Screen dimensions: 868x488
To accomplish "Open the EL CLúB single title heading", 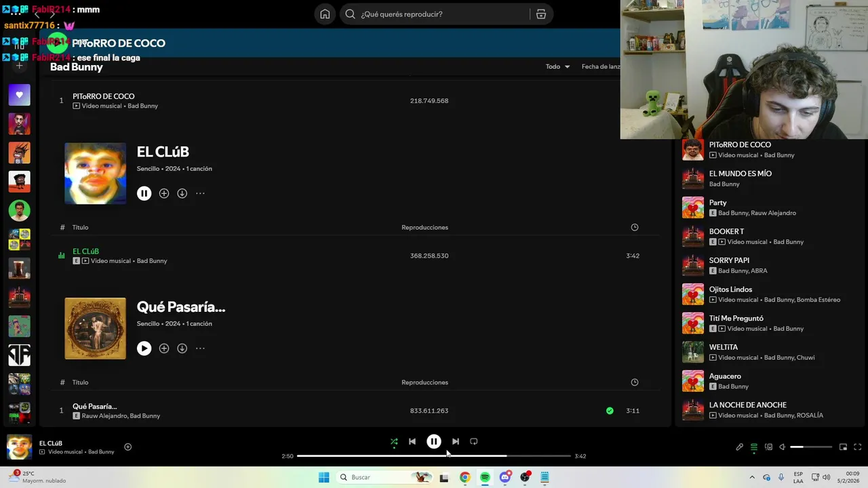I will tap(163, 152).
